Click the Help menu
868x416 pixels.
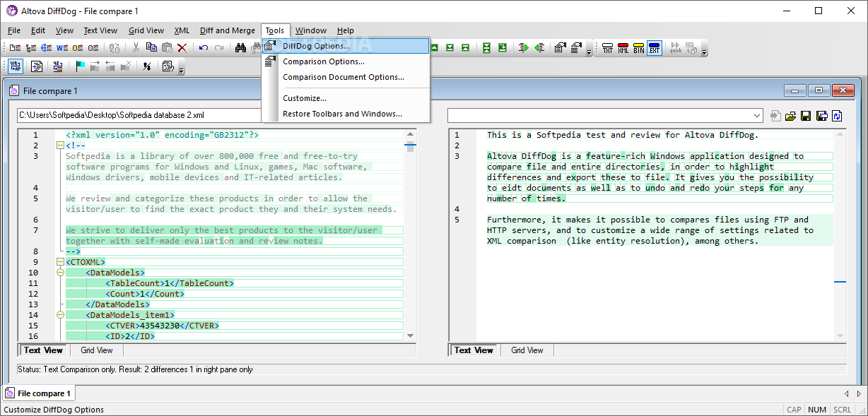pyautogui.click(x=345, y=30)
